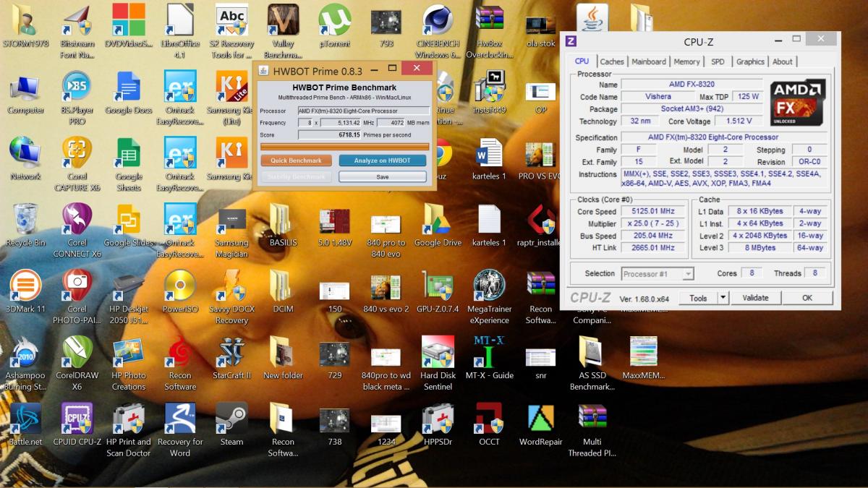This screenshot has width=868, height=488.
Task: Open the Battle.net desktop shortcut
Action: click(25, 419)
